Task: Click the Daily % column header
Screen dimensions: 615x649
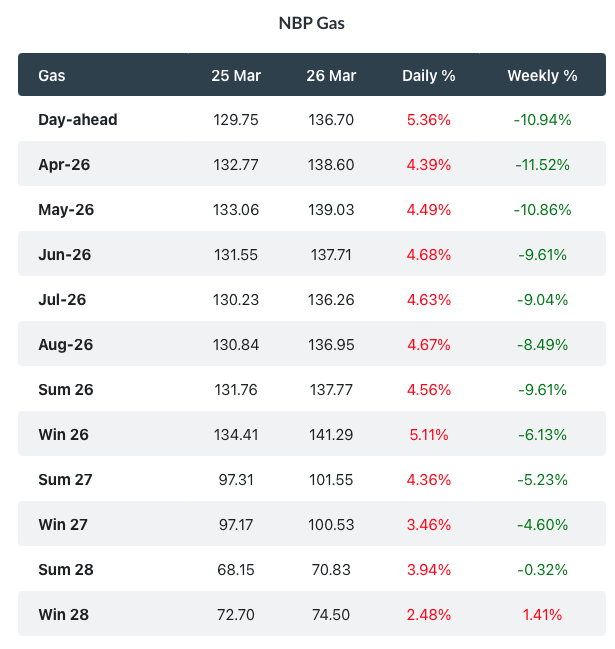Action: pyautogui.click(x=428, y=75)
